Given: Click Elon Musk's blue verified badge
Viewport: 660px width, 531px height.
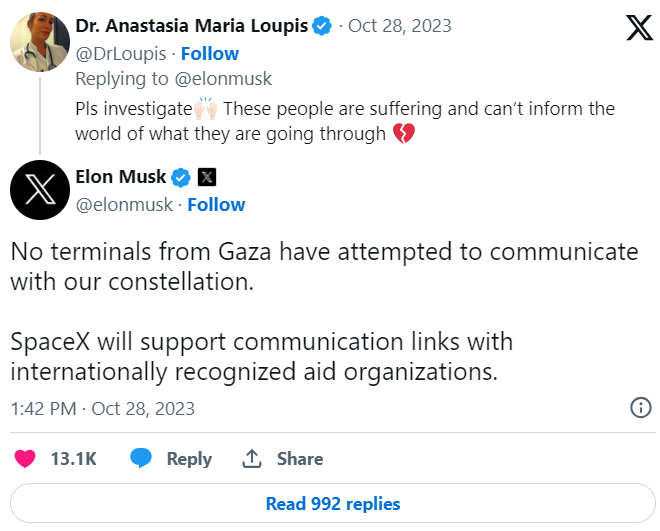Looking at the screenshot, I should [181, 178].
